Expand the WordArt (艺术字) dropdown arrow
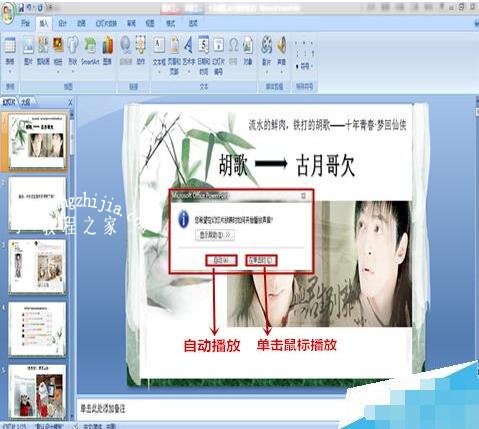Viewport: 479px width, 429px height. [189, 71]
